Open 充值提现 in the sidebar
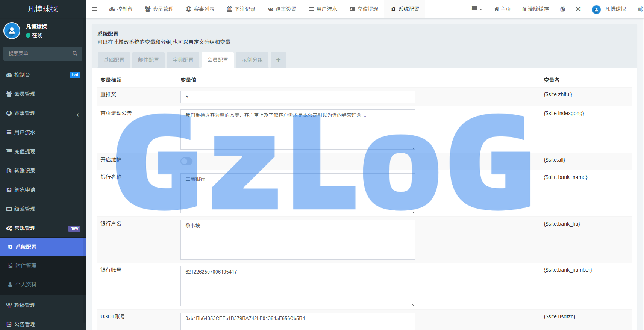Image resolution: width=644 pixels, height=330 pixels. 43,151
